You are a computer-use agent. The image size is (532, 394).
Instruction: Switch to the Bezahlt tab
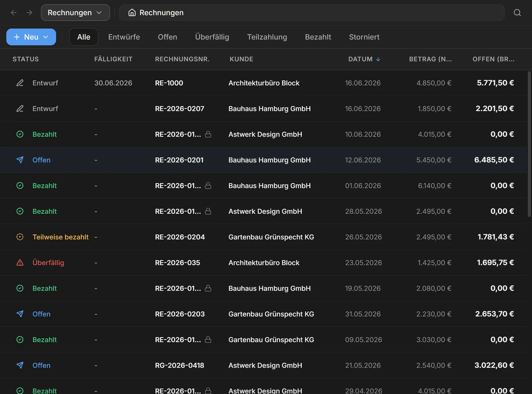[x=318, y=37]
